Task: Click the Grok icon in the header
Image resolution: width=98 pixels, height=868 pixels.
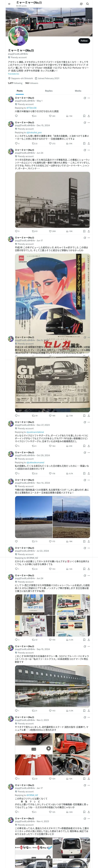Action: [81, 4]
